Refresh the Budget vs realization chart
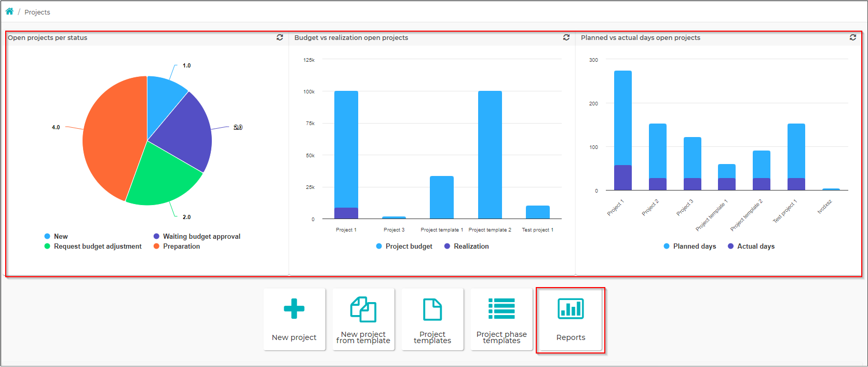868x367 pixels. pyautogui.click(x=566, y=37)
